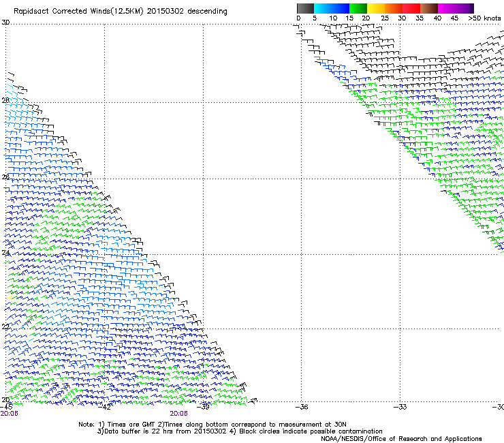504x443 pixels.
Task: Click the longitude axis label '-36'
Action: pos(302,407)
